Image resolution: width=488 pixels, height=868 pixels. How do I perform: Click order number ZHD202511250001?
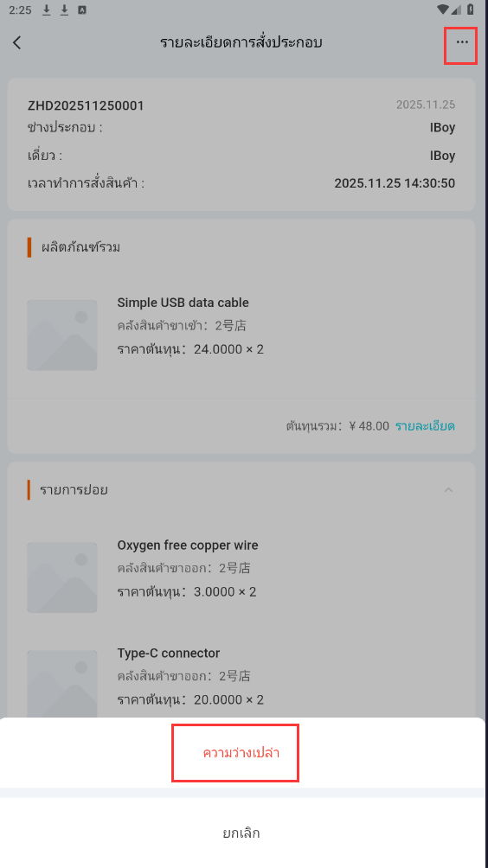(86, 105)
